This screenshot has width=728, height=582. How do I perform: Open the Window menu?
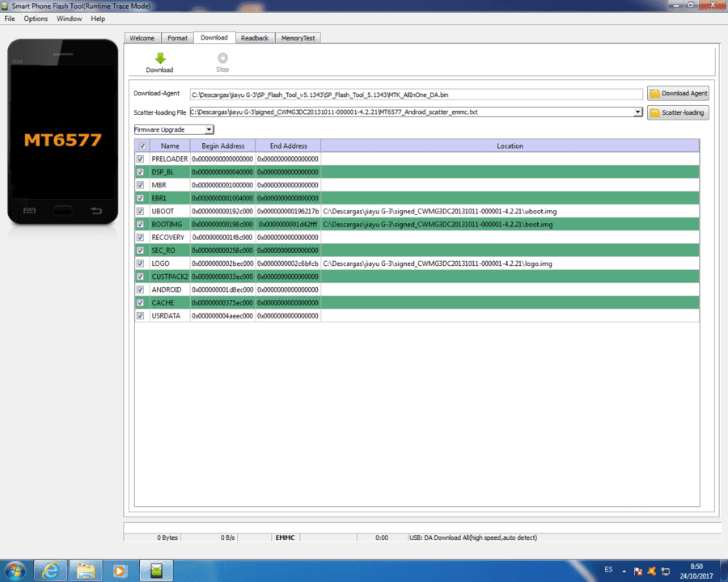coord(70,19)
